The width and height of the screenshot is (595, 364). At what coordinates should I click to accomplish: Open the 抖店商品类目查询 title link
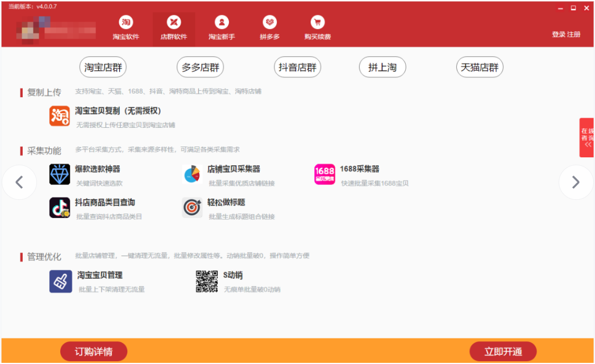(x=105, y=203)
